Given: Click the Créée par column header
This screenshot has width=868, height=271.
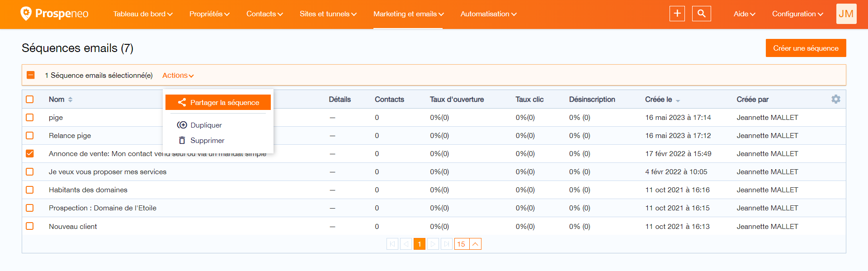Looking at the screenshot, I should pos(752,100).
